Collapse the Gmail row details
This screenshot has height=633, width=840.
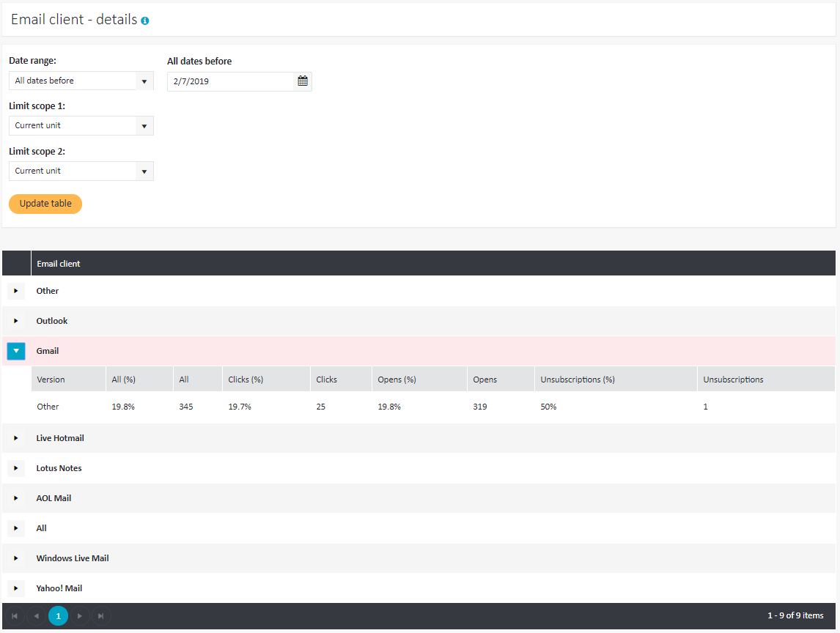[x=16, y=351]
